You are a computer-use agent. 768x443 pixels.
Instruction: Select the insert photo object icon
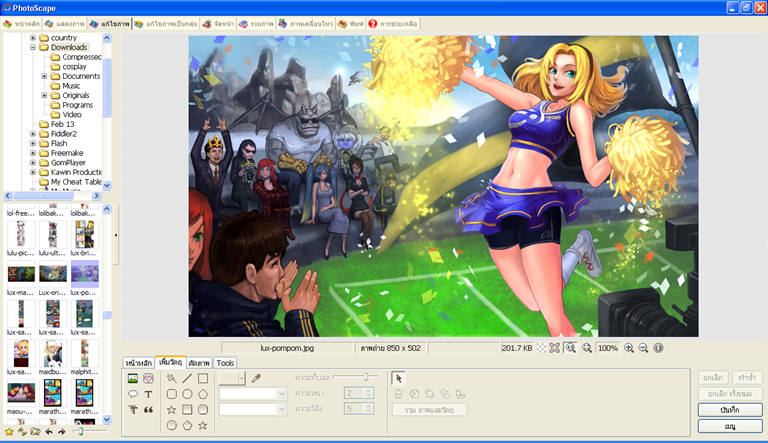(133, 378)
